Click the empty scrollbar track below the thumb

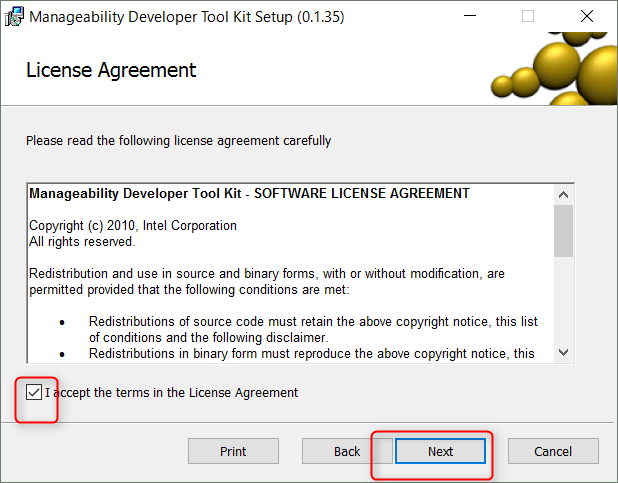[x=563, y=300]
